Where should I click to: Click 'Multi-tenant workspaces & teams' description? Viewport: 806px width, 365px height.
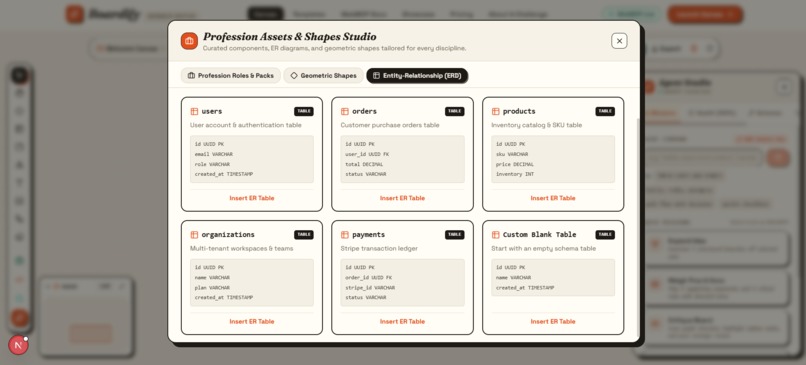[x=242, y=248]
